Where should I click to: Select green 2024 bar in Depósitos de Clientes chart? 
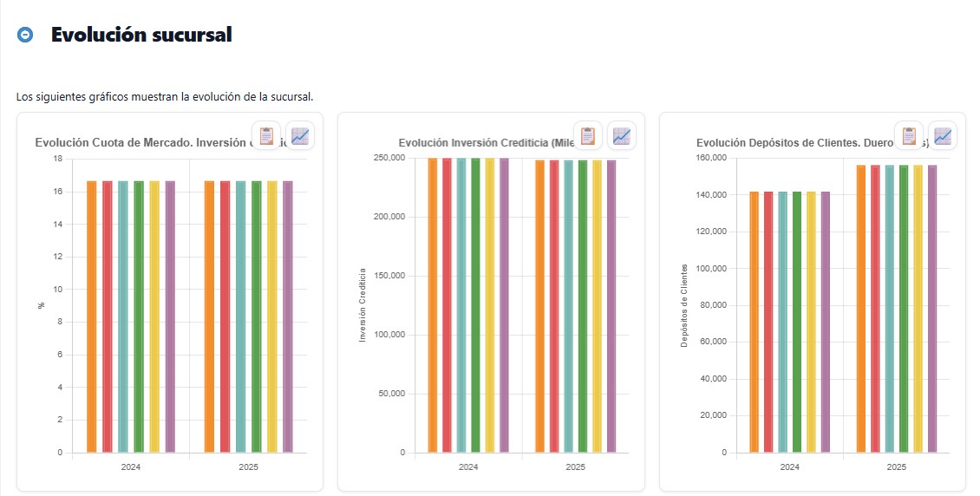point(797,323)
